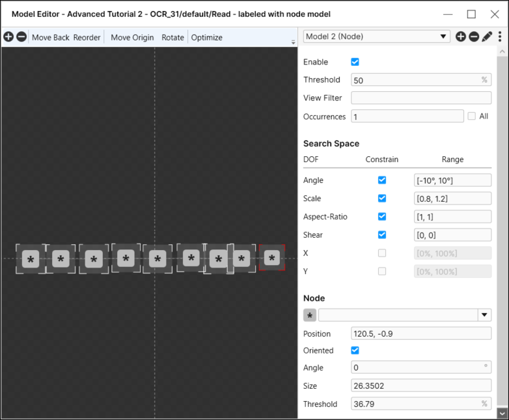Close the Model Editor window
The image size is (509, 420).
[495, 14]
